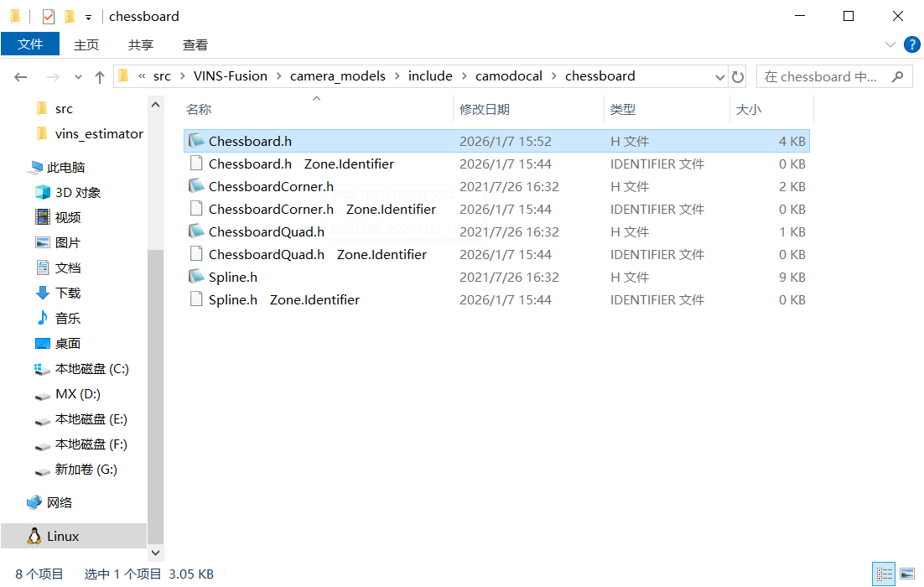Expand the ribbon with the chevron
Viewport: 924px width, 587px height.
pos(890,44)
